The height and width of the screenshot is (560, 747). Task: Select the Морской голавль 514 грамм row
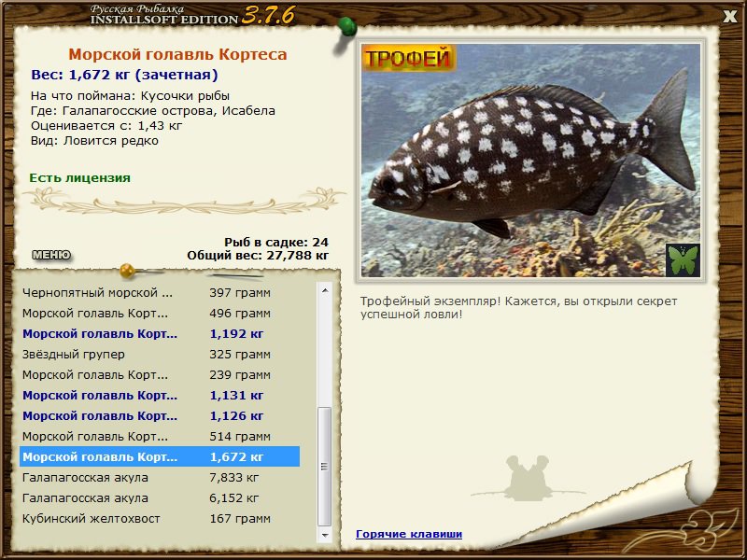pyautogui.click(x=160, y=436)
